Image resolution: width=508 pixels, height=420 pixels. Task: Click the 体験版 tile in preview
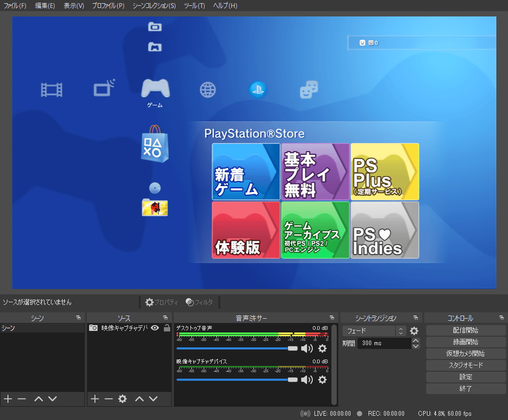[246, 230]
